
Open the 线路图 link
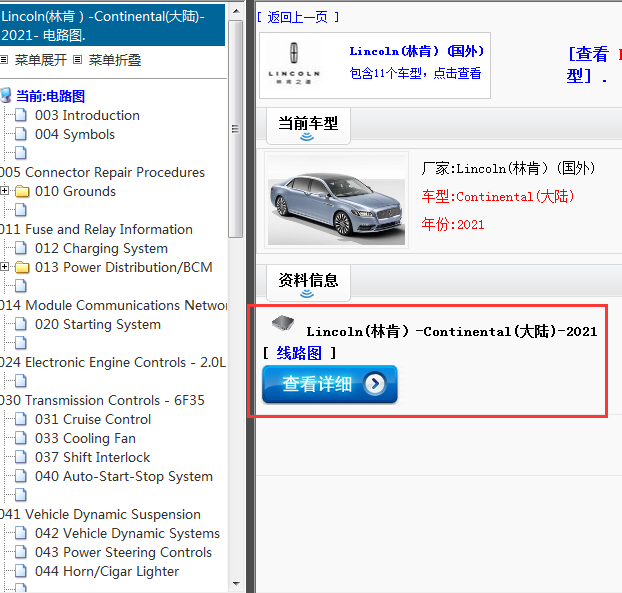299,353
